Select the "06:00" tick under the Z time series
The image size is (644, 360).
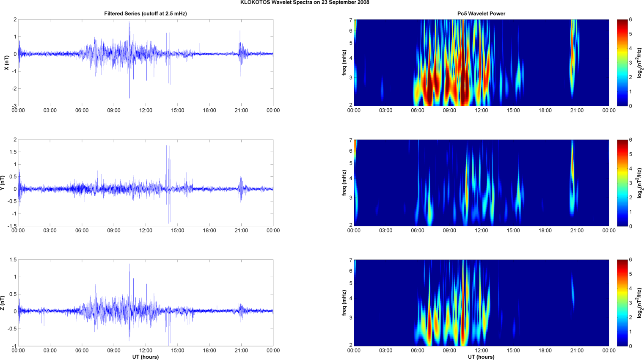(82, 351)
